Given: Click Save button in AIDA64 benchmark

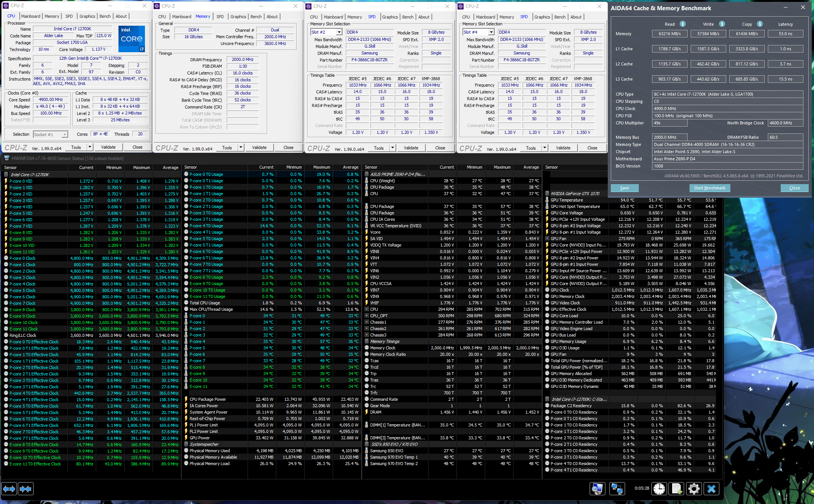Looking at the screenshot, I should click(x=624, y=188).
